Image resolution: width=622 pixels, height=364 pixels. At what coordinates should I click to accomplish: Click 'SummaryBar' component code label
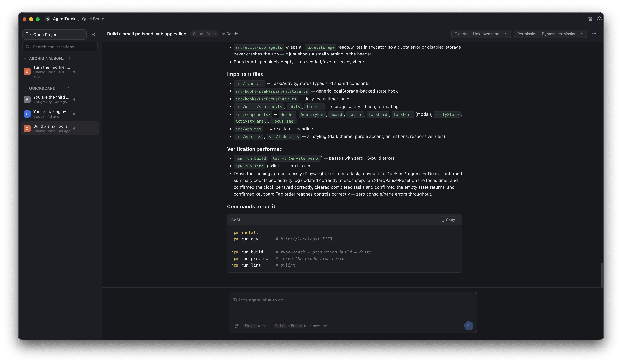pos(312,114)
